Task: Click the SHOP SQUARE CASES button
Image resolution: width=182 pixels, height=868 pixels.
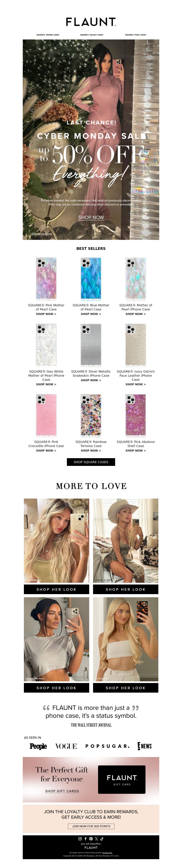Action: coord(91,462)
